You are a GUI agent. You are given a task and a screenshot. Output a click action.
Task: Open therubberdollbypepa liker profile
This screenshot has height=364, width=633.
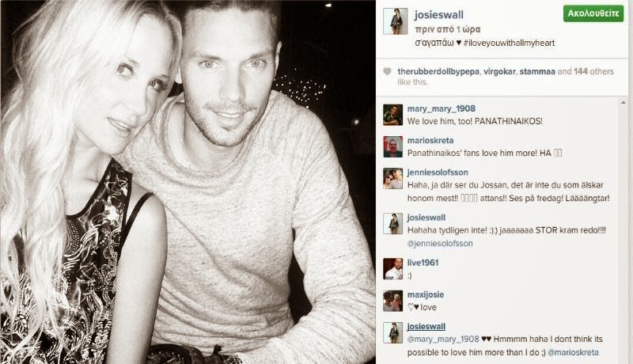pos(438,71)
